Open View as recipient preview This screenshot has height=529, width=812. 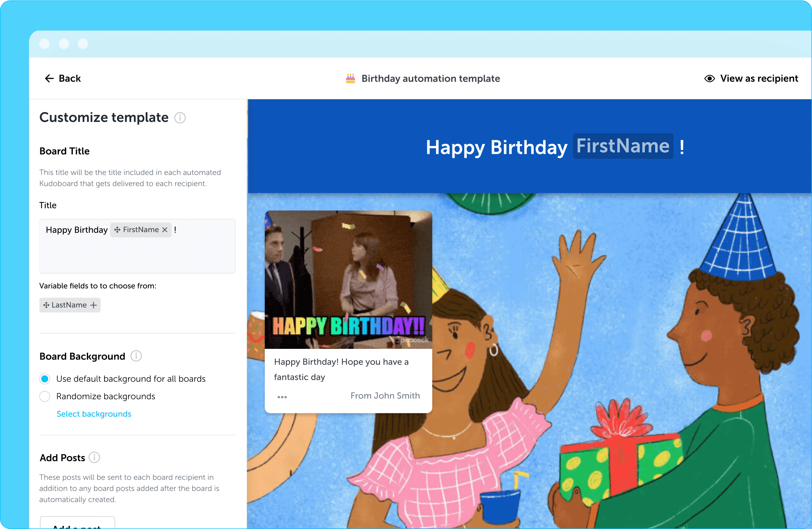point(751,78)
